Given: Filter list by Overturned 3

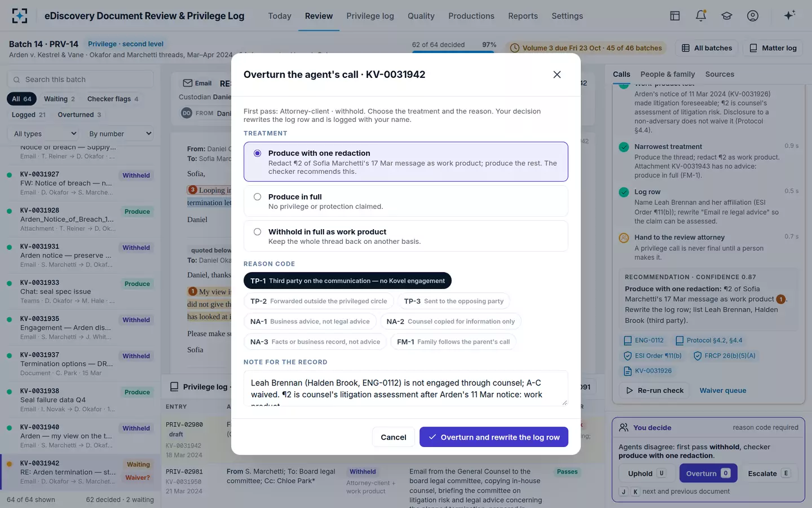Looking at the screenshot, I should (79, 115).
